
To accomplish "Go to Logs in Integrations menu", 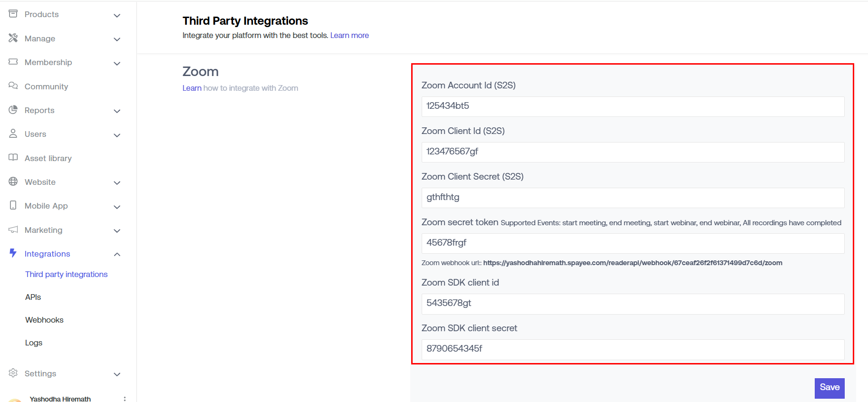I will [34, 343].
